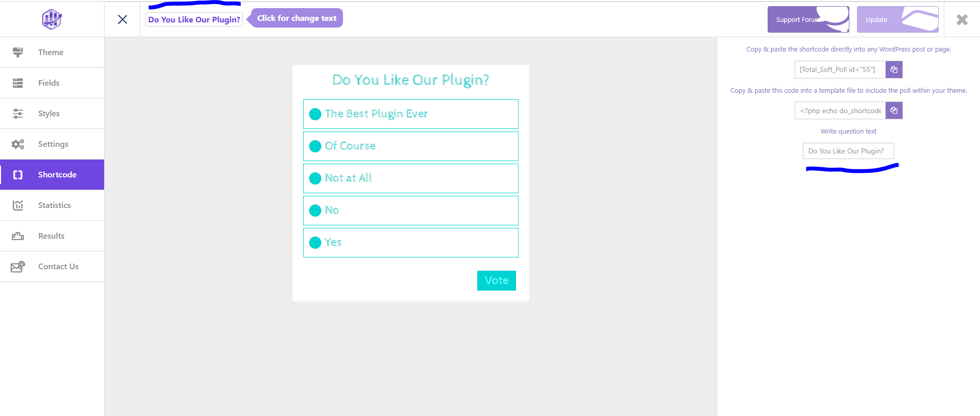This screenshot has height=416, width=980.
Task: Click the Update button
Action: pos(897,20)
